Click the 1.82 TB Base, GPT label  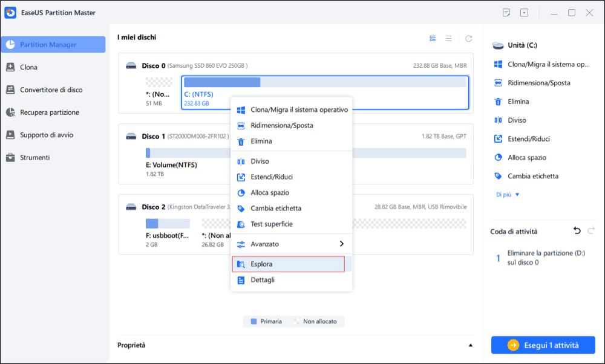[444, 137]
